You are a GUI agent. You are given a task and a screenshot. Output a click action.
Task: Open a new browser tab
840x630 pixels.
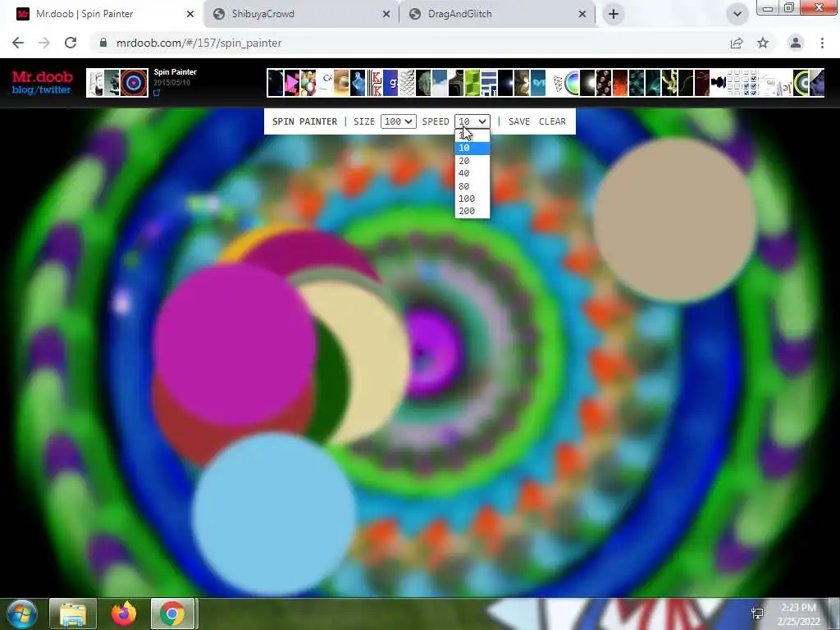[614, 14]
